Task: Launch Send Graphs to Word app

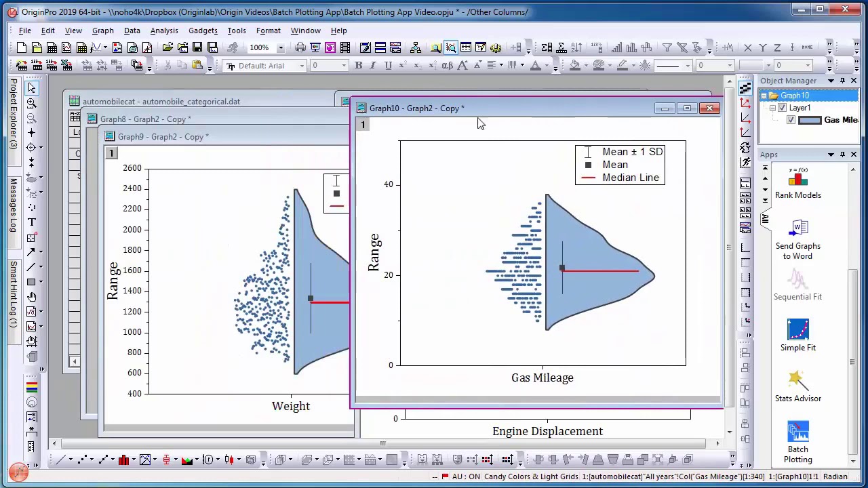Action: point(798,239)
